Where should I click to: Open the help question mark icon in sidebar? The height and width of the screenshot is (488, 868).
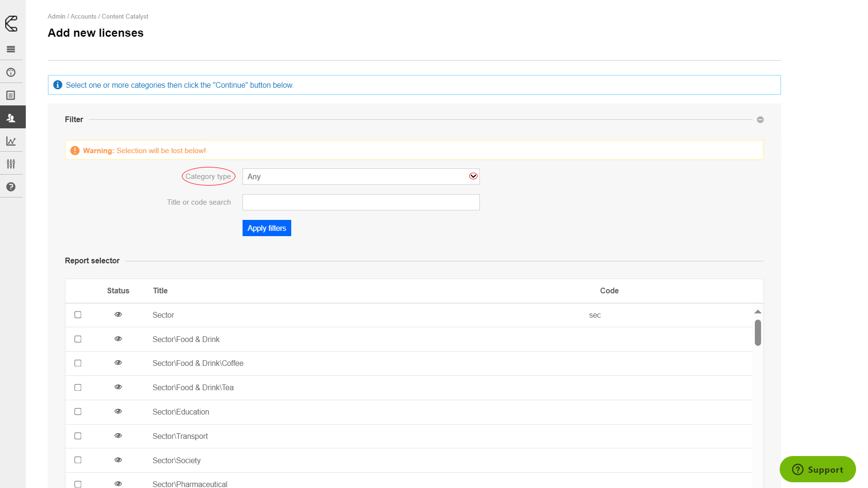tap(11, 187)
